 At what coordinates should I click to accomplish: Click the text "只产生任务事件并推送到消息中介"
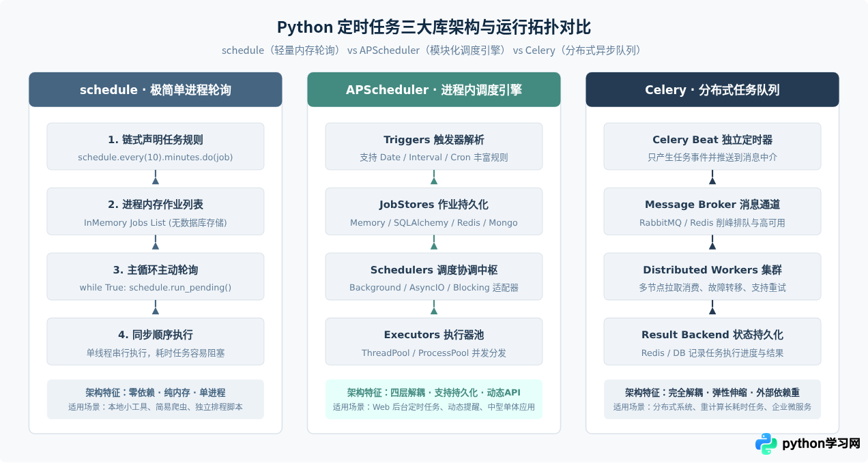pos(712,158)
